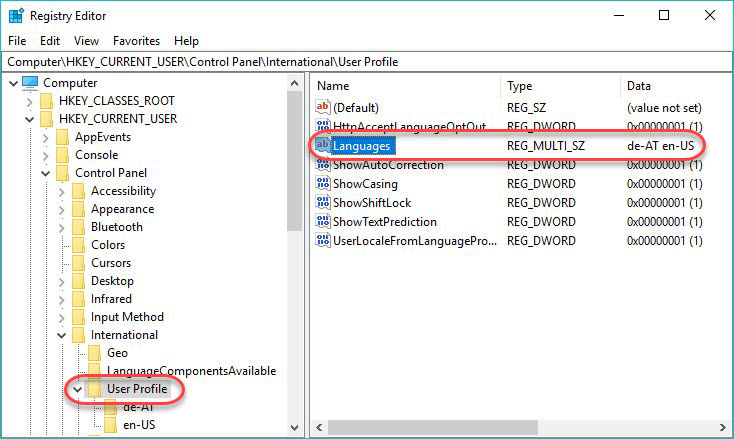This screenshot has height=439, width=734.
Task: Click the Bluetooth folder icon
Action: tap(79, 227)
